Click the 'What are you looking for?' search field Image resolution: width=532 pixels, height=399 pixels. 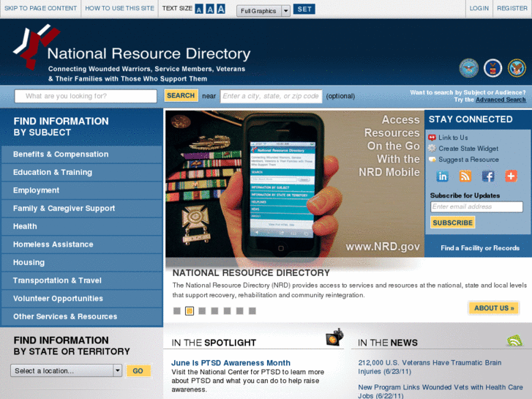86,96
